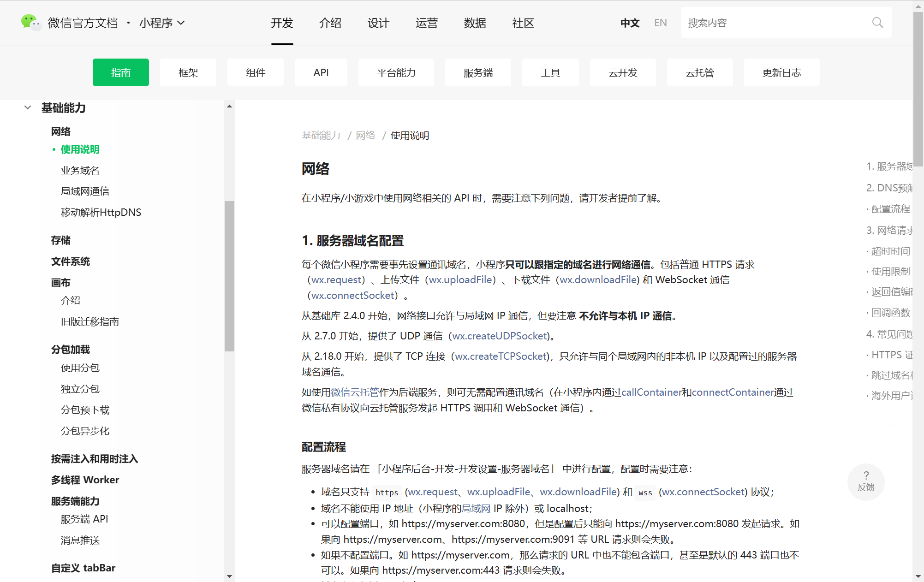Click the search magnifier icon
Screen dimensions: 924x582
pyautogui.click(x=877, y=23)
